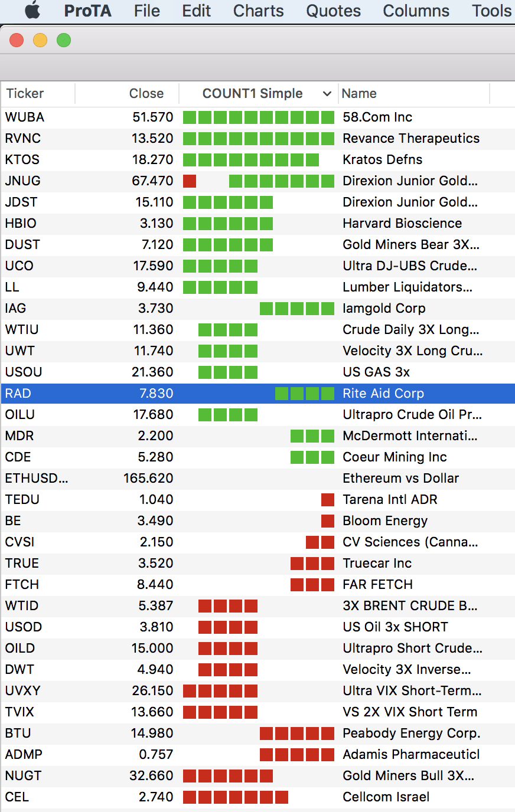Click the highlighted Rite Aid Corp name

[383, 393]
